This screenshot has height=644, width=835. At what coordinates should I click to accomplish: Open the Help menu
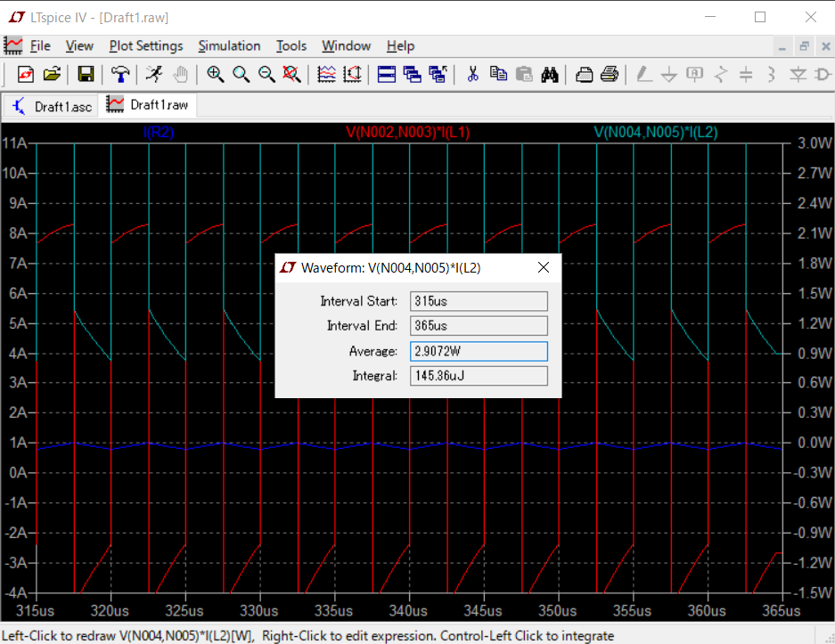400,46
